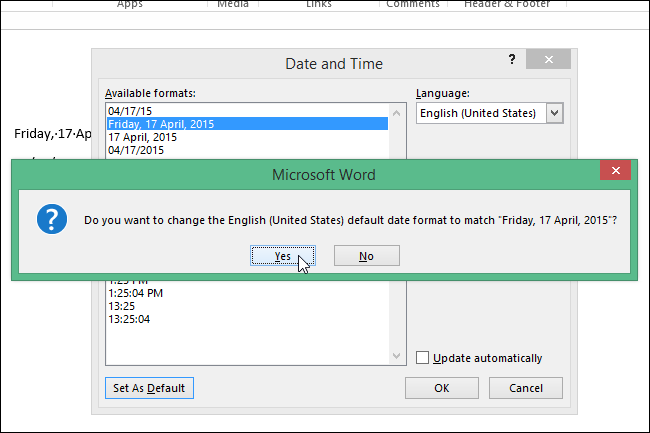The width and height of the screenshot is (650, 433).
Task: Decline by clicking No
Action: pyautogui.click(x=367, y=256)
